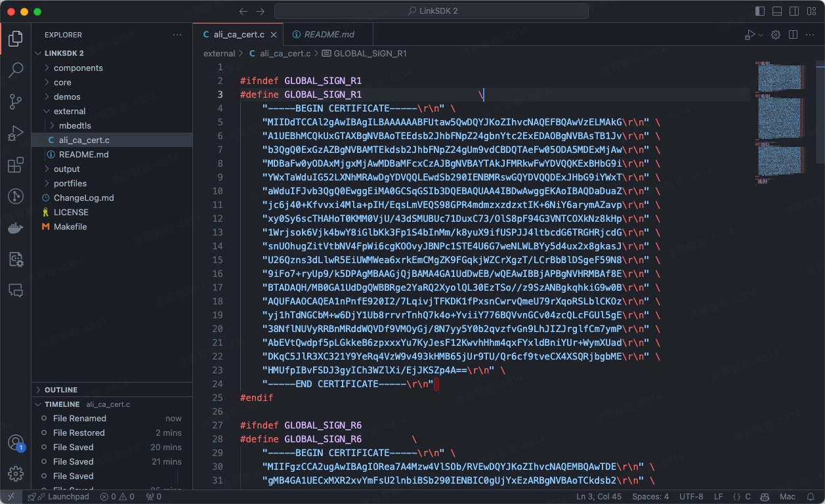Select the File Restored timeline entry
This screenshot has height=504, width=825.
tap(112, 433)
